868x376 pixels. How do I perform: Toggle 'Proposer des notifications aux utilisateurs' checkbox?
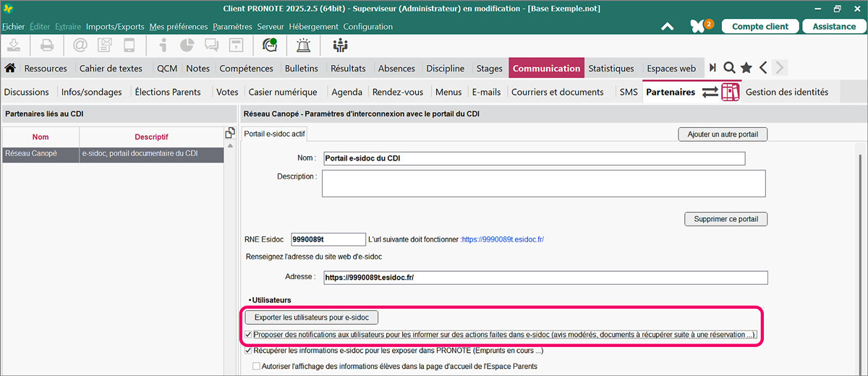pos(249,335)
